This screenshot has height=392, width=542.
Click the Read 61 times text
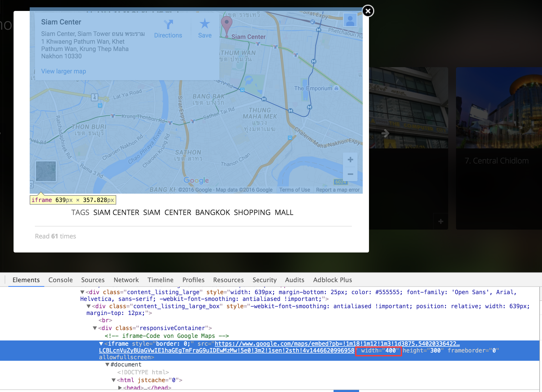coord(56,236)
